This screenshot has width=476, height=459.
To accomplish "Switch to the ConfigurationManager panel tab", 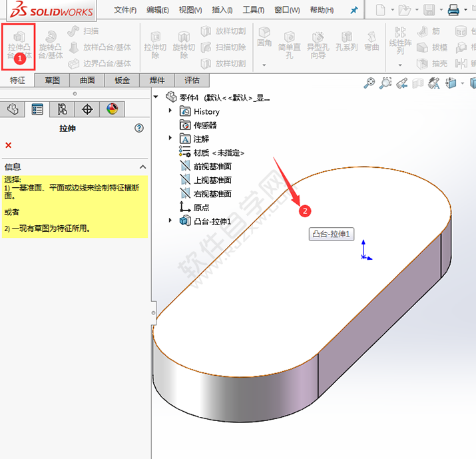I will click(62, 109).
